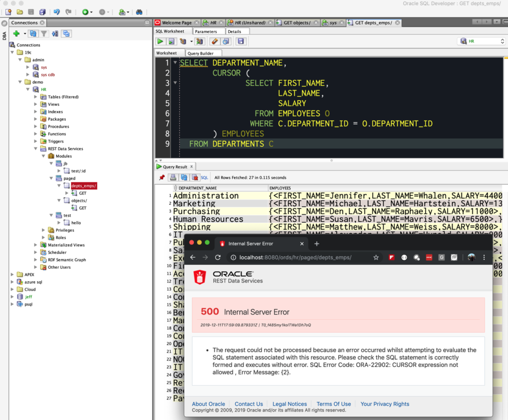Click the New file toolbar icon
The height and width of the screenshot is (420, 508).
tap(8, 12)
